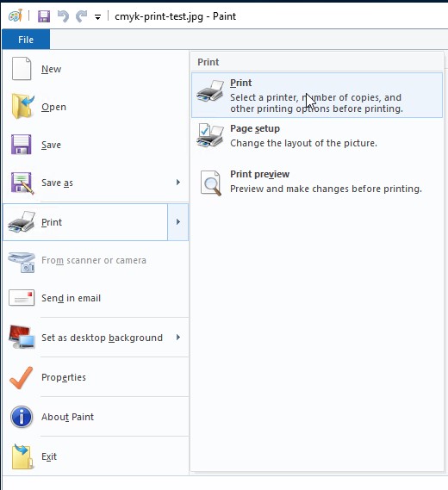Open the Customize Quick Access Toolbar dropdown
448x490 pixels.
tap(98, 17)
